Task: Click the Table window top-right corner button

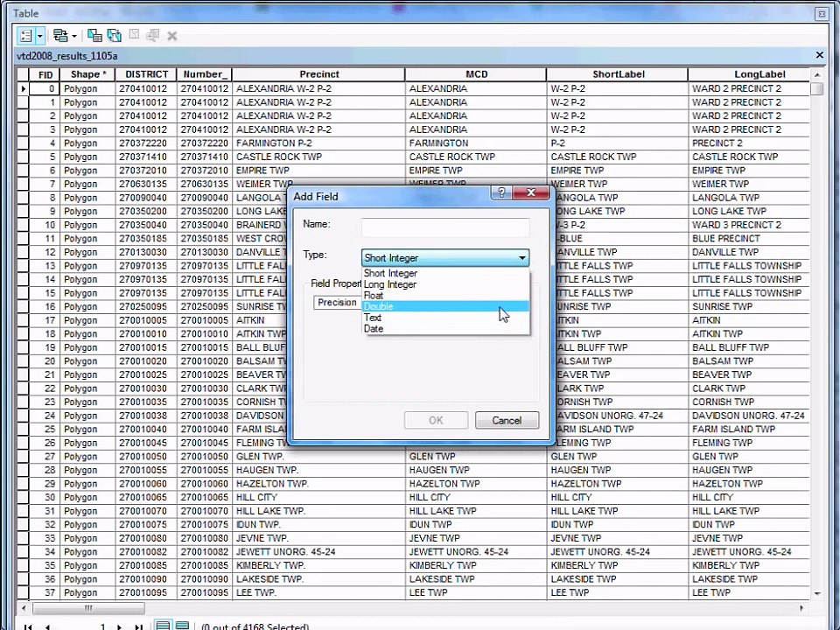Action: point(822,14)
